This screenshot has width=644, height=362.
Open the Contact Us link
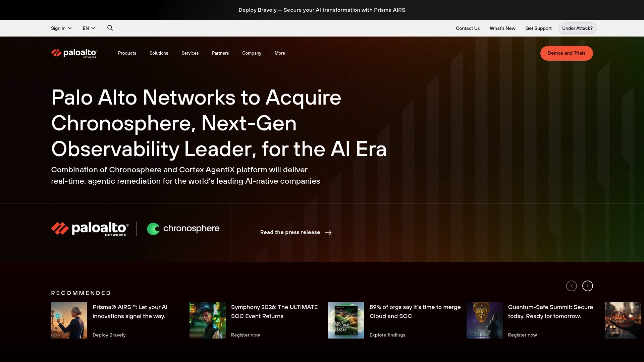click(468, 28)
